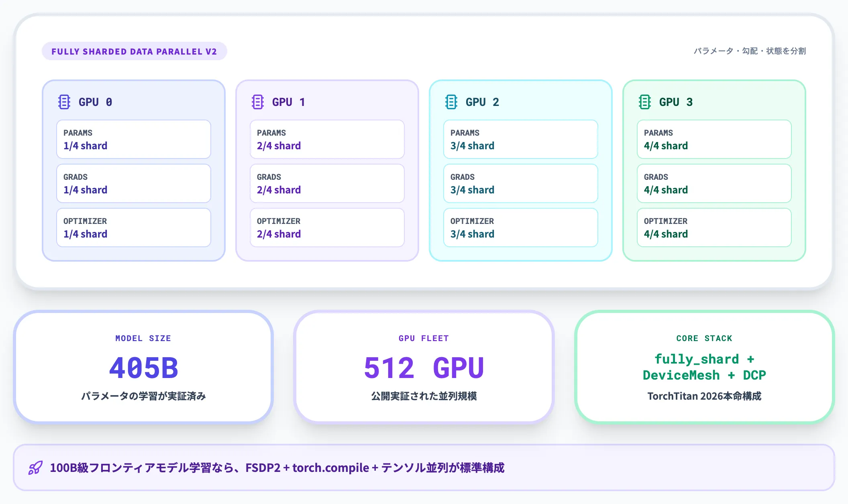
Task: Select the GPU 0 OPTIMIZER 1/4 shard box
Action: tap(134, 228)
